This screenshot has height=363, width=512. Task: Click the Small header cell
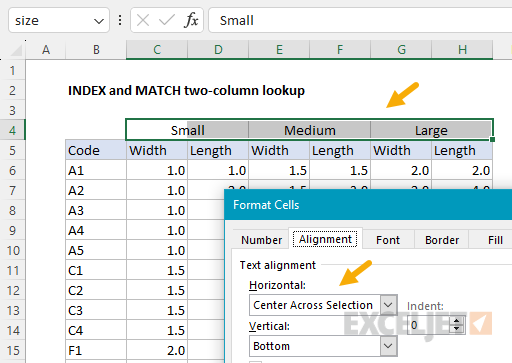[x=187, y=130]
